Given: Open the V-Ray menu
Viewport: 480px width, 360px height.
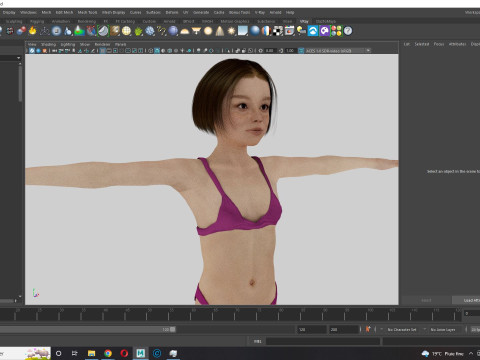Looking at the screenshot, I should pos(260,12).
